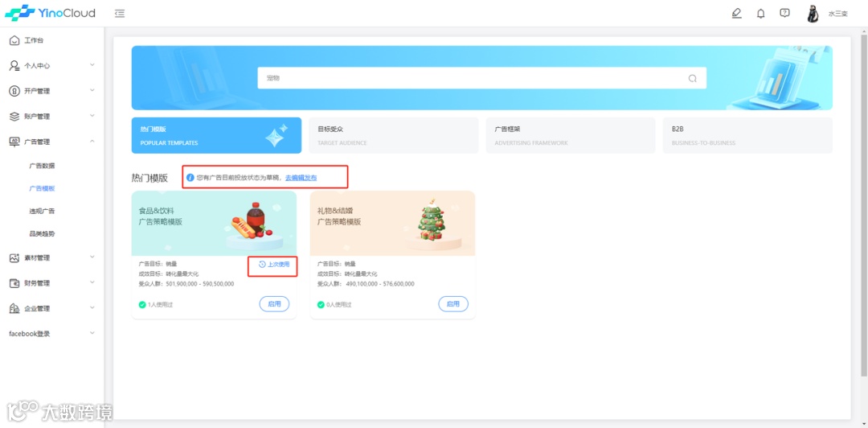Open the 礼物&结婚 template card image

point(392,224)
